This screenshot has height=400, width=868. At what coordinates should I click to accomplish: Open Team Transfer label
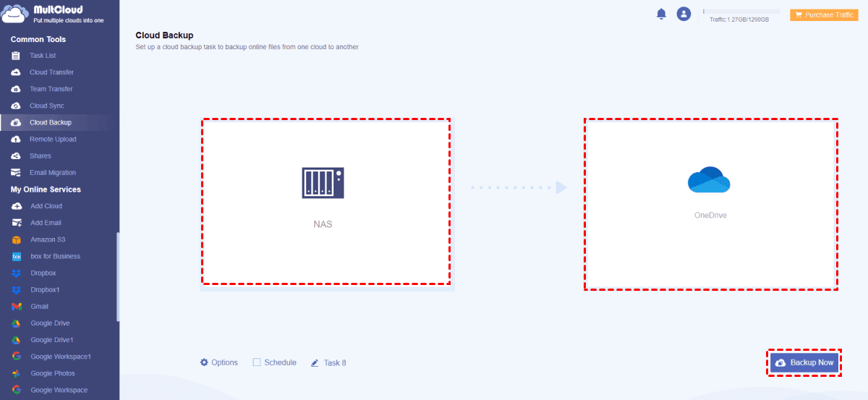coord(51,89)
